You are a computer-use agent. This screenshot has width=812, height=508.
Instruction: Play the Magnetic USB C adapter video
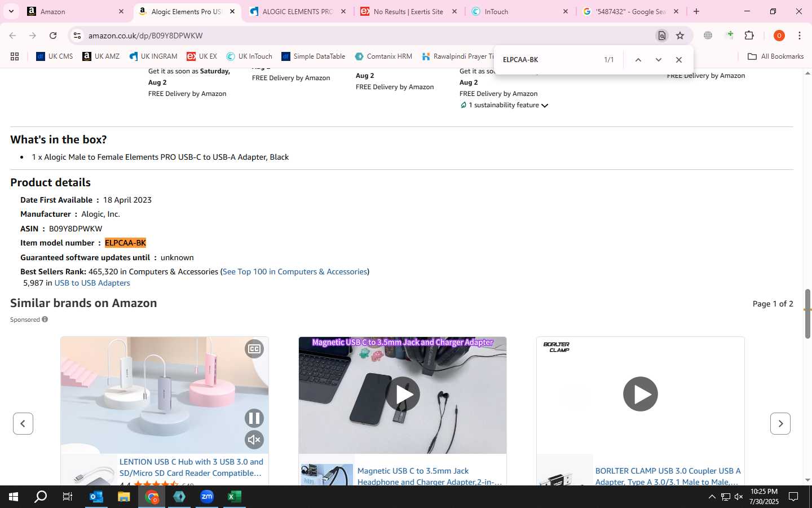(x=403, y=394)
